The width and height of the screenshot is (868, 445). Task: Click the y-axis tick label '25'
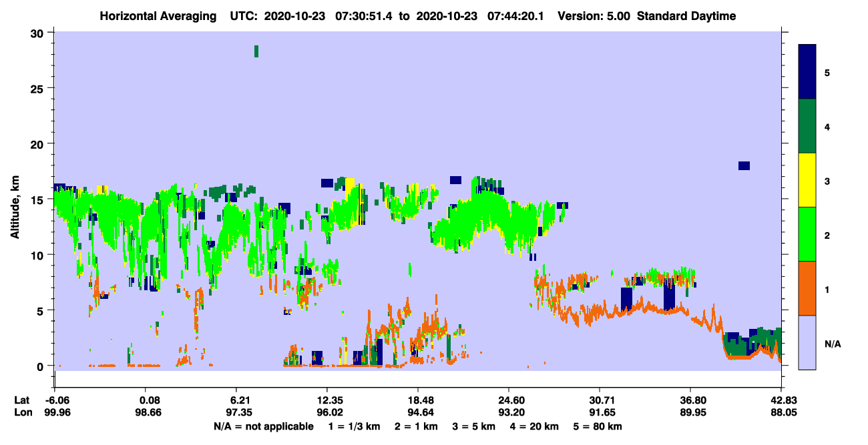39,88
